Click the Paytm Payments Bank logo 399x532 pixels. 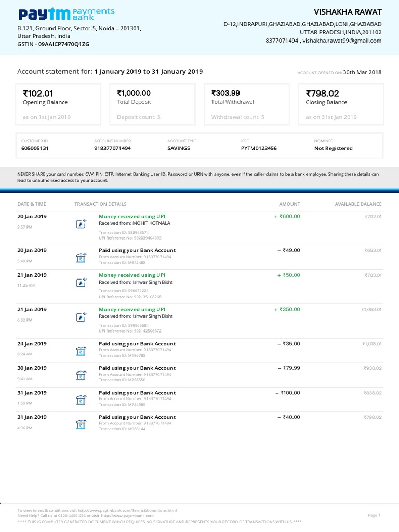tap(66, 15)
